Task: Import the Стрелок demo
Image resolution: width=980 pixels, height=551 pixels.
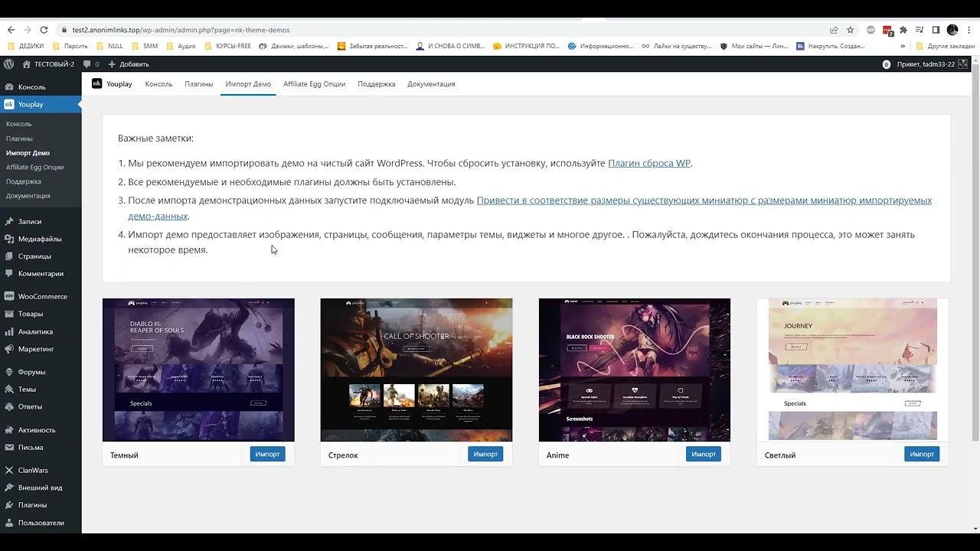Action: [x=485, y=454]
